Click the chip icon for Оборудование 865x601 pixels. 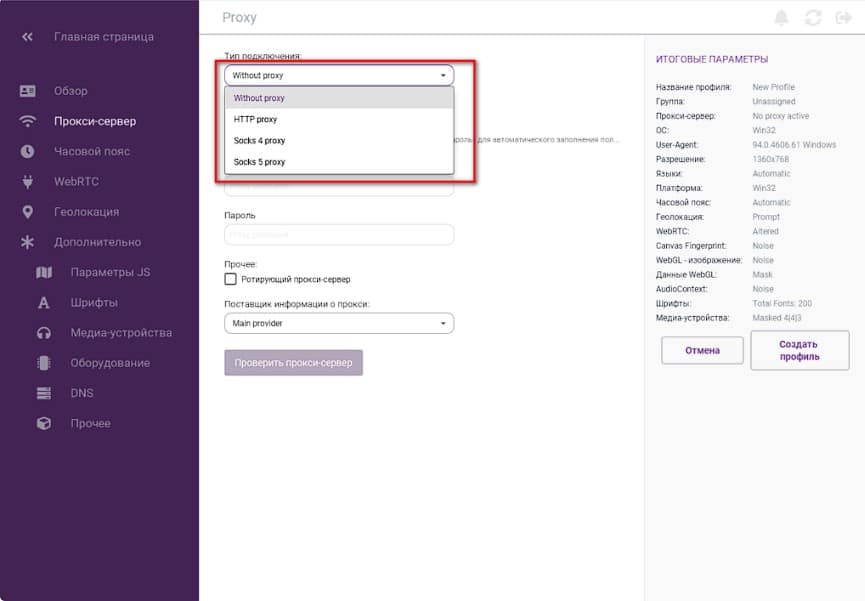(44, 363)
